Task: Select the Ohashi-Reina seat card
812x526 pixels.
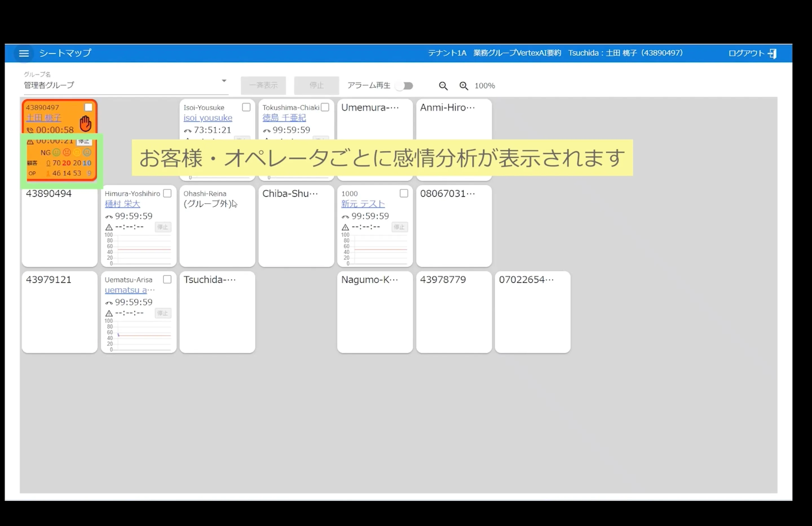Action: tap(217, 226)
